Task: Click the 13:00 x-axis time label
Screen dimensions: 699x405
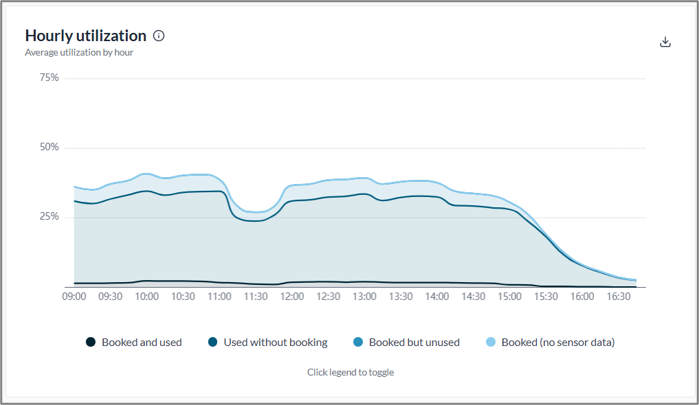Action: pyautogui.click(x=365, y=297)
